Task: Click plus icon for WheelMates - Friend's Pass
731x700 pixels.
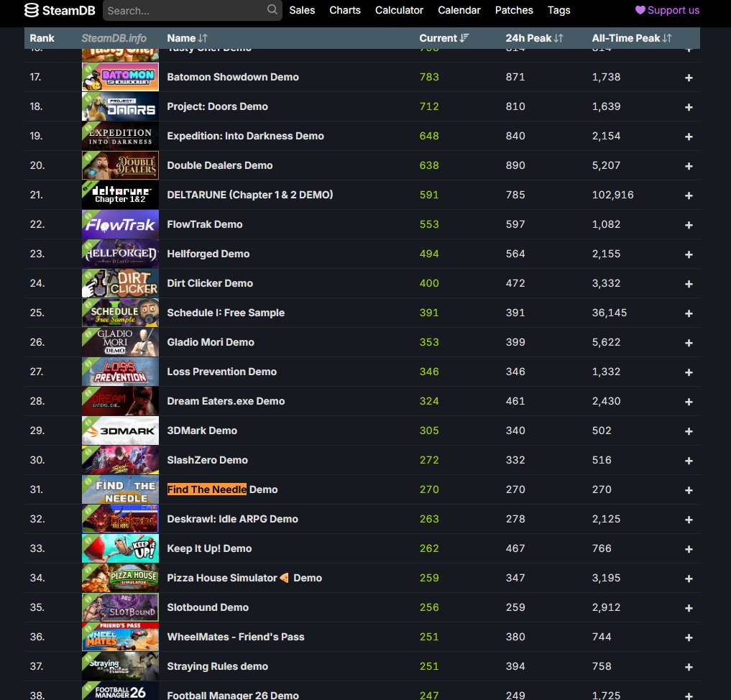Action: [689, 637]
